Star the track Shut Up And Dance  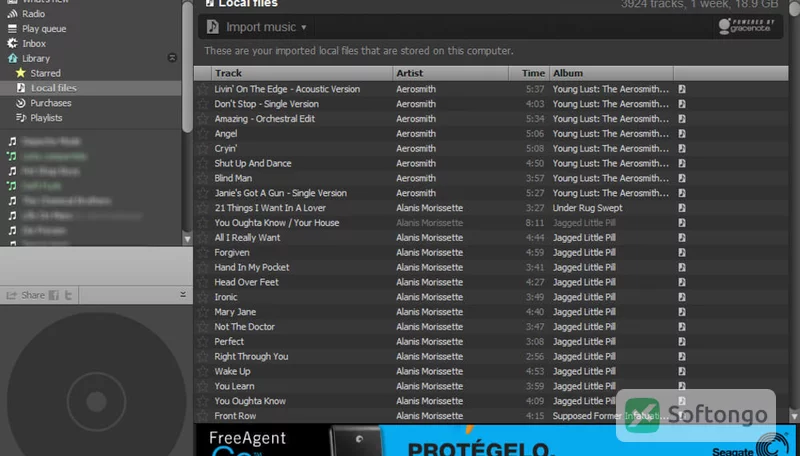click(203, 163)
